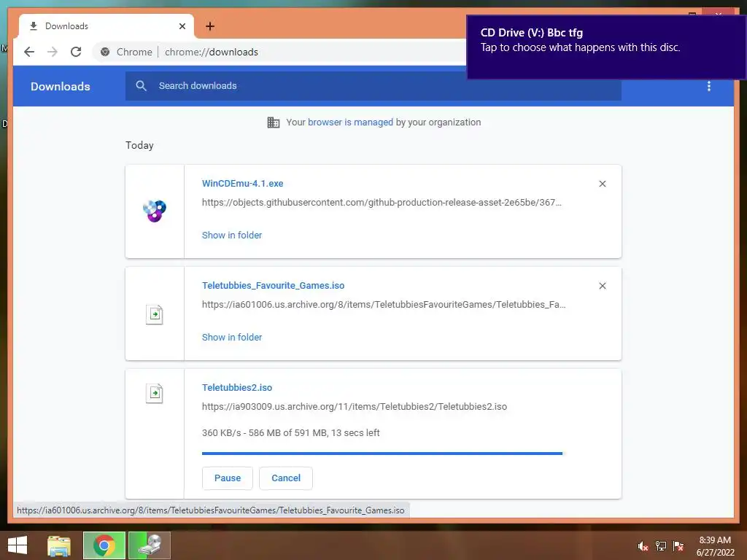Click the Teletubbies2 archive.org URL
Image resolution: width=747 pixels, height=560 pixels.
[355, 407]
